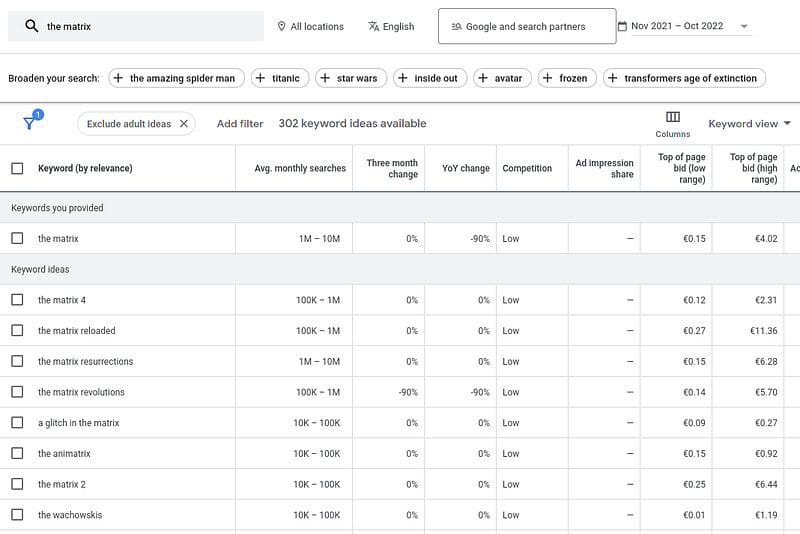Click the location pin icon
This screenshot has height=534, width=800.
click(281, 26)
